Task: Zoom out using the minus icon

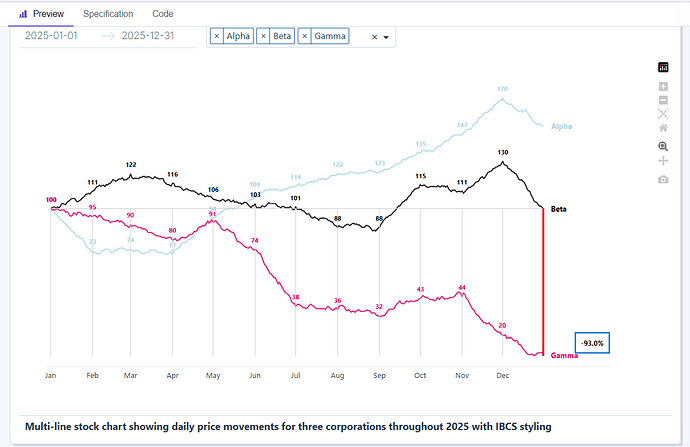Action: 663,100
